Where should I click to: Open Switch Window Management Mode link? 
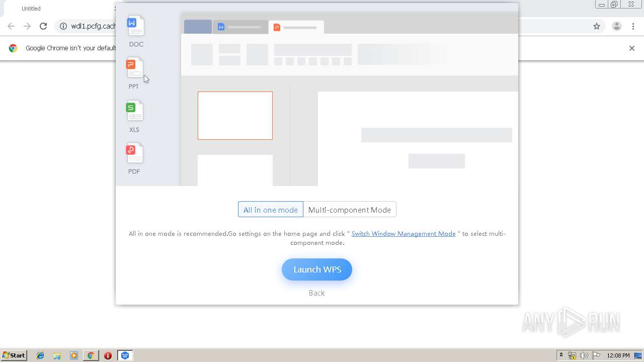[404, 234]
